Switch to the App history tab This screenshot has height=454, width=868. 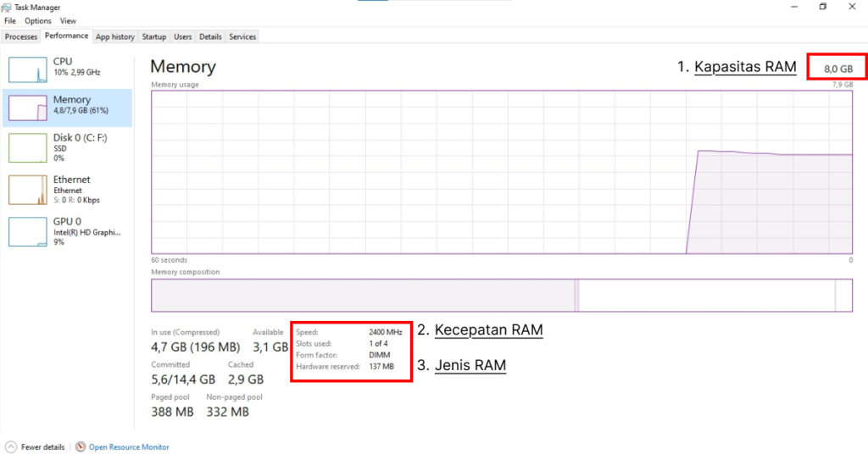click(114, 36)
